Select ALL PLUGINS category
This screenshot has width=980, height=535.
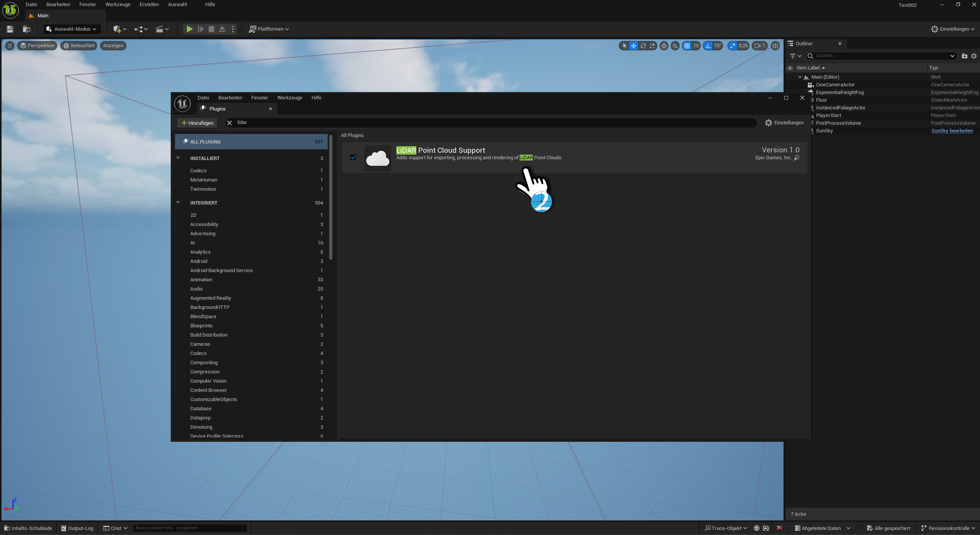pyautogui.click(x=251, y=142)
